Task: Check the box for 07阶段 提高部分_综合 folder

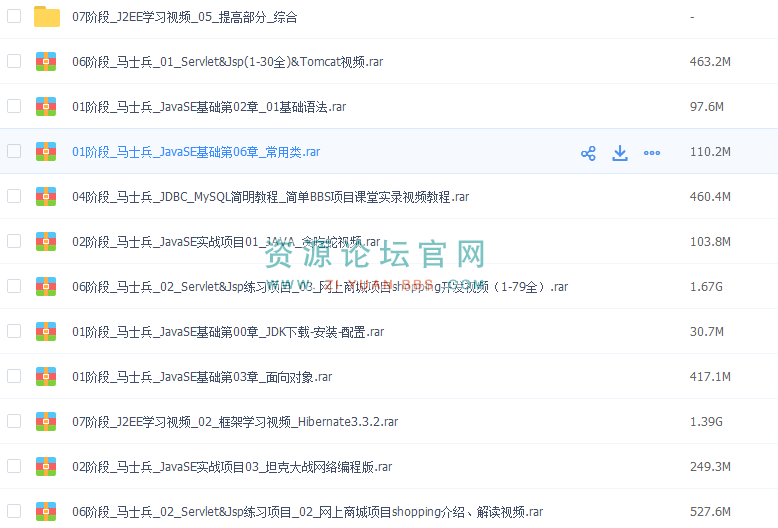Action: (14, 16)
